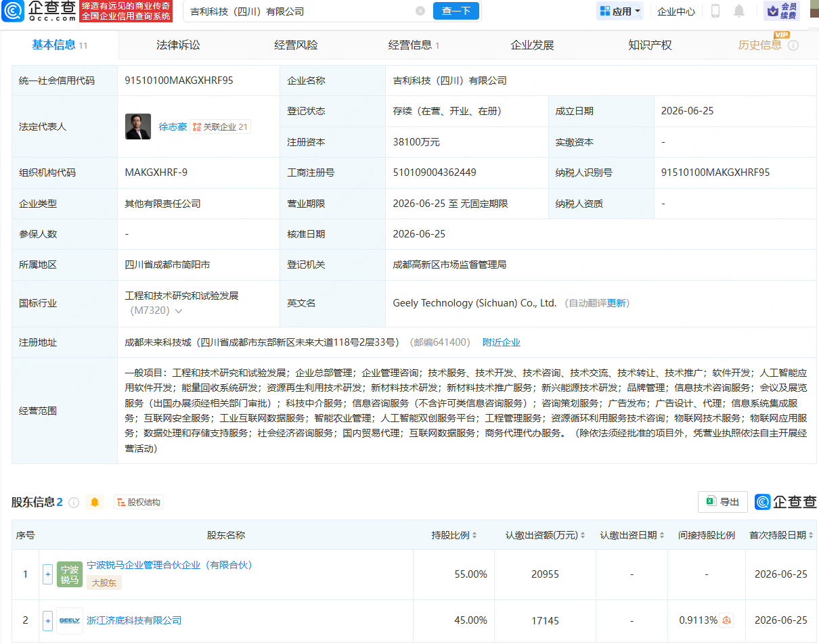Open 宁波锐马企业管理合伙企业（有限合伙） link
819x644 pixels.
tap(169, 565)
